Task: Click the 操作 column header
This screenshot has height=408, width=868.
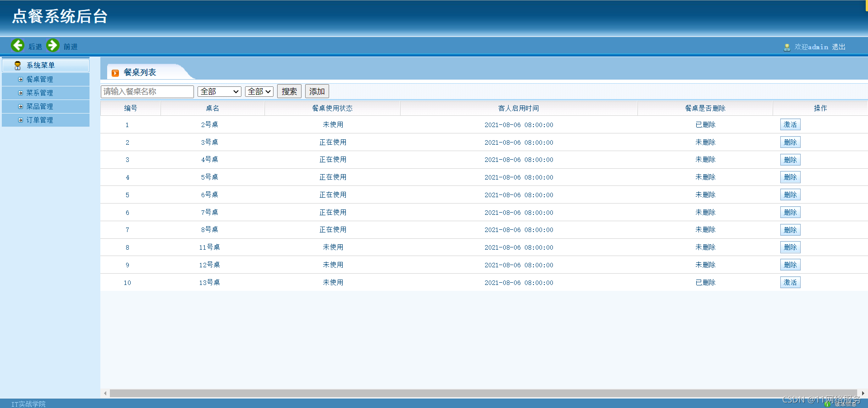Action: tap(821, 108)
